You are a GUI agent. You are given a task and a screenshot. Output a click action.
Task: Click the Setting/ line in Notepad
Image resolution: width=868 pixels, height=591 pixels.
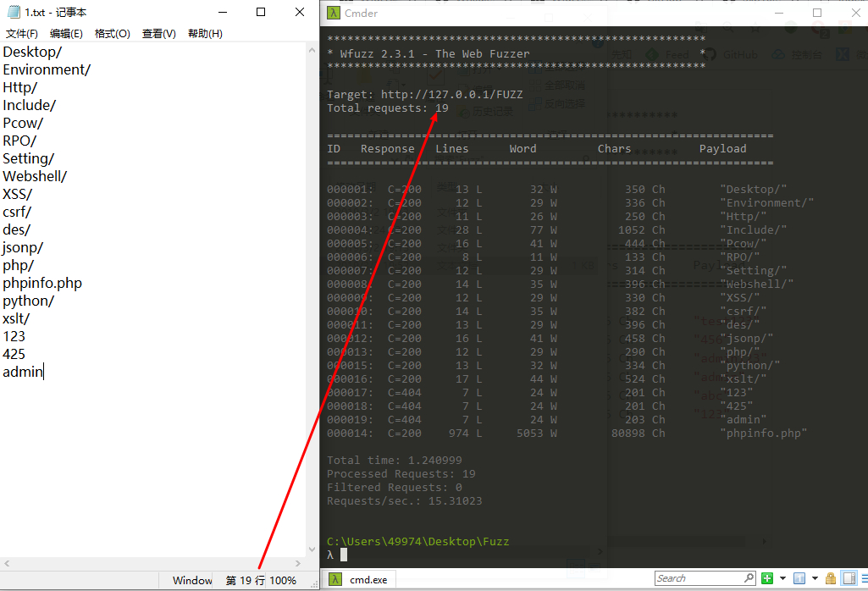(x=28, y=159)
